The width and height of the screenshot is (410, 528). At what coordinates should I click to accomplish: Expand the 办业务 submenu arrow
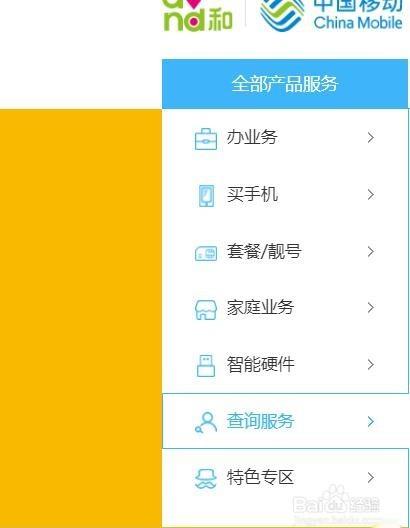click(371, 137)
